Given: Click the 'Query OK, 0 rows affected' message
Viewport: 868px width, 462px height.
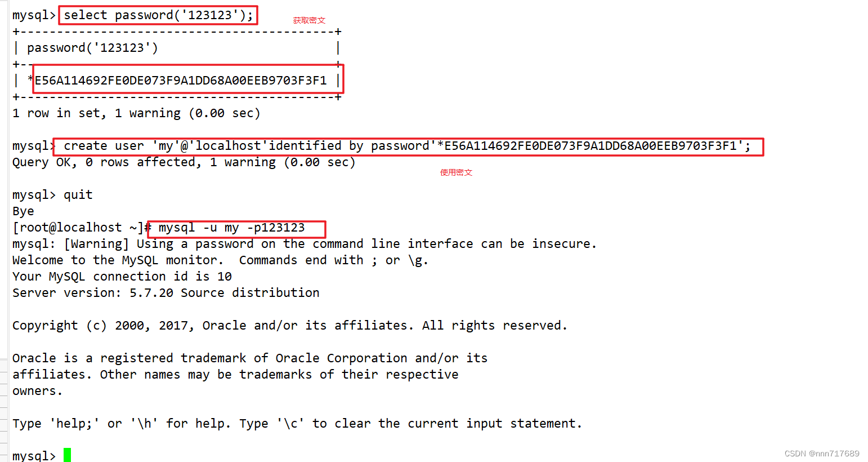Looking at the screenshot, I should pyautogui.click(x=184, y=162).
